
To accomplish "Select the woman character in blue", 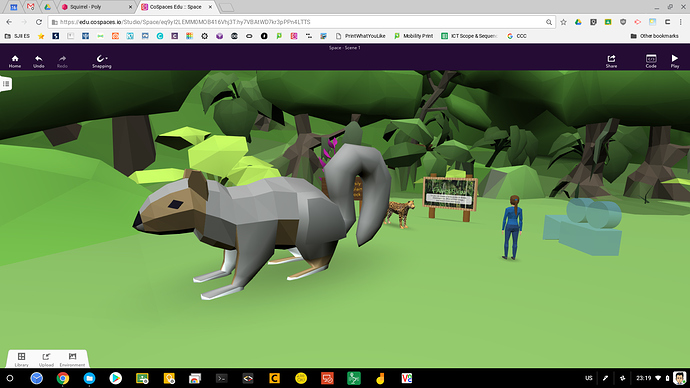I will tap(512, 227).
